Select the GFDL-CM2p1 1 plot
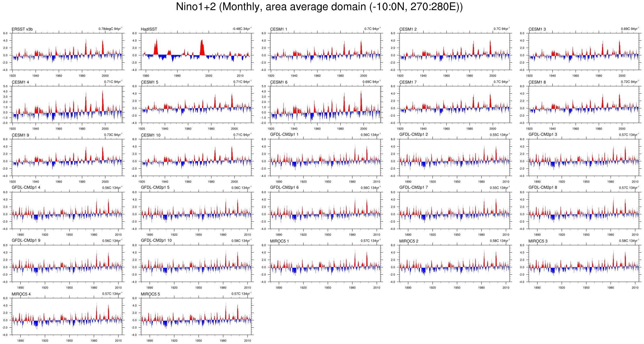Screen dimensions: 644x344 click(x=326, y=157)
